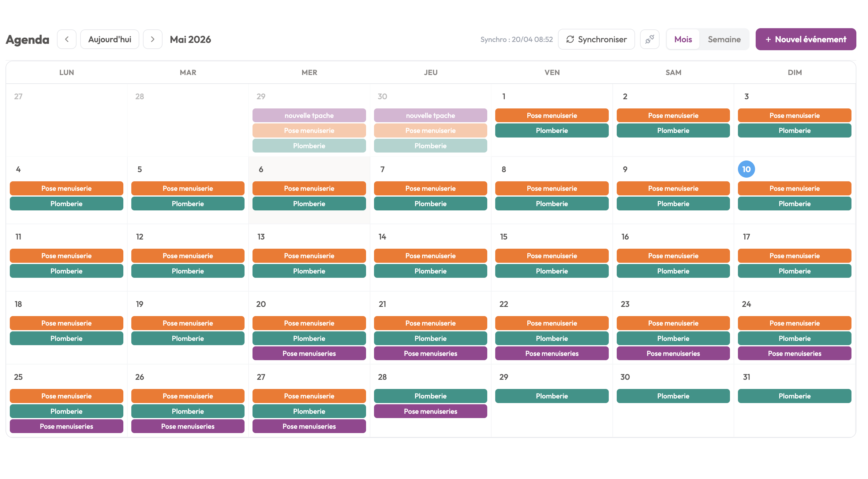Viewport: 868px width, 479px height.
Task: Open Plomberie event on May 3
Action: [795, 130]
